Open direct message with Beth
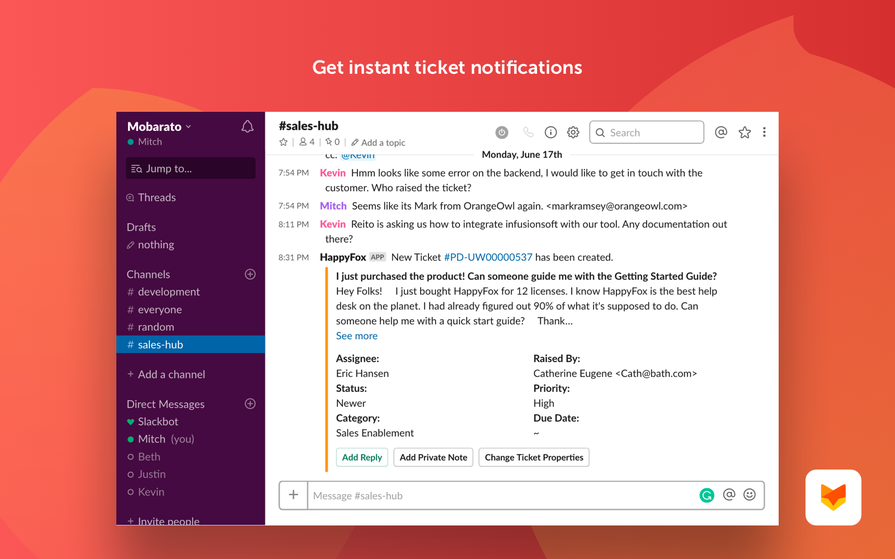 (x=143, y=457)
